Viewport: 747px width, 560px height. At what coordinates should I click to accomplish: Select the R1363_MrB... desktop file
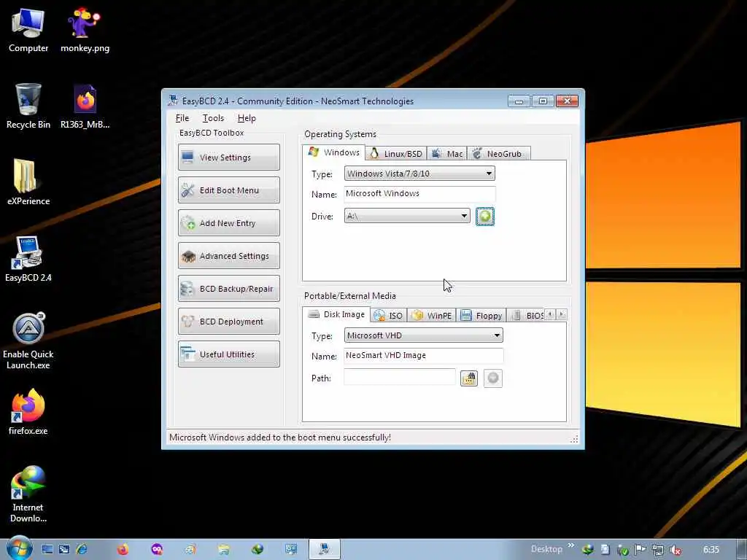[85, 106]
